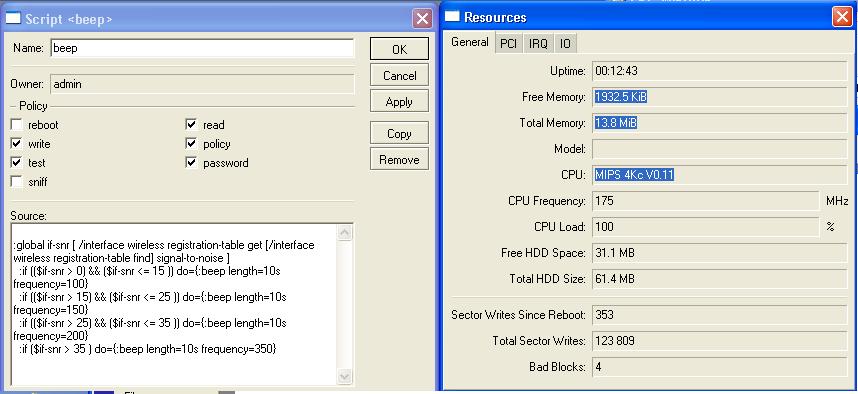Apply the script changes
Image resolution: width=858 pixels, height=394 pixels.
(x=399, y=102)
